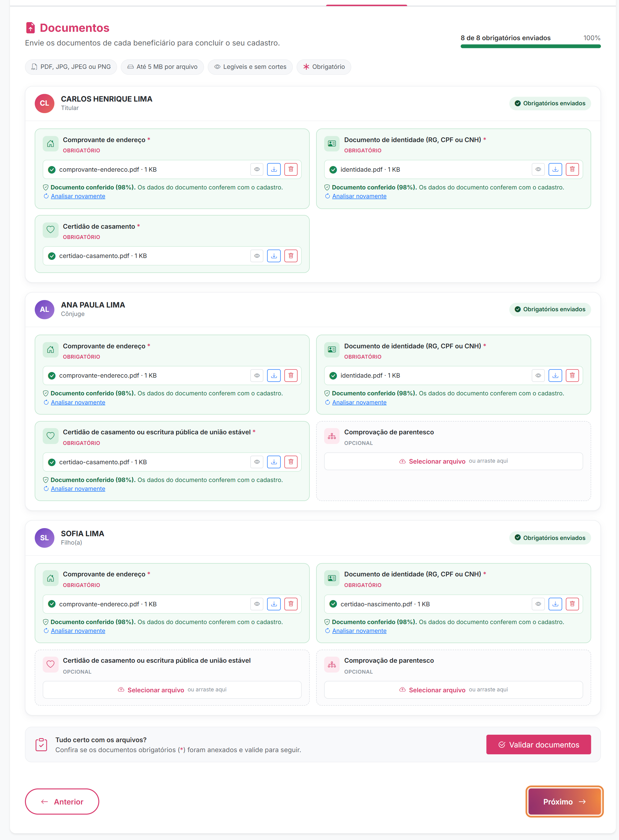Viewport: 619px width, 840px height.
Task: Re-analyze Ana Paula's certidão de casamento
Action: (x=78, y=489)
